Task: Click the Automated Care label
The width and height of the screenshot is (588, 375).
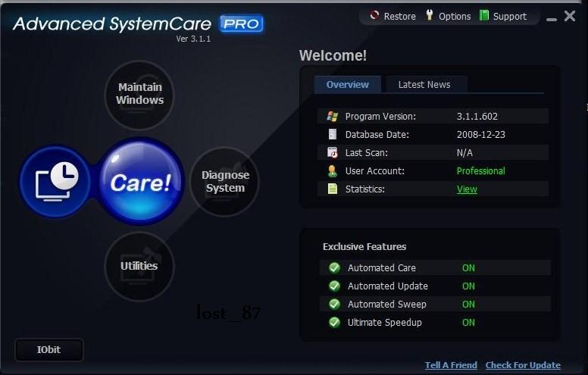Action: click(382, 268)
